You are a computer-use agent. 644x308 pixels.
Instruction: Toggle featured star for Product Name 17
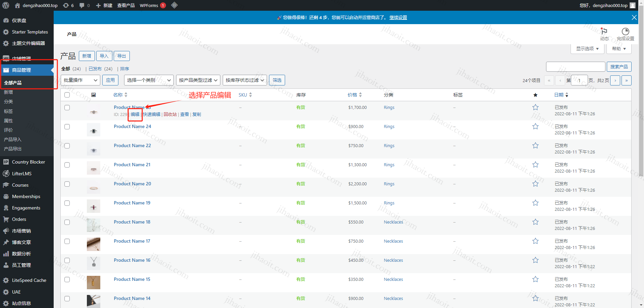[x=535, y=241]
